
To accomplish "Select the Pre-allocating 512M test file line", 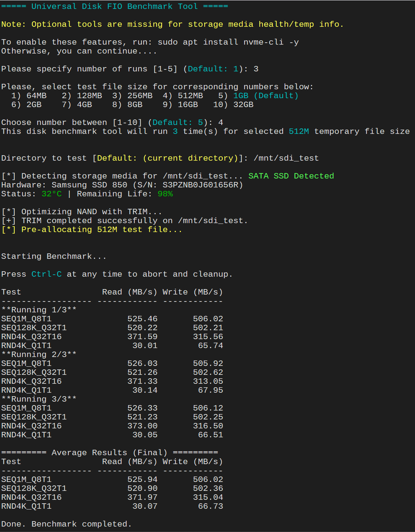I will point(92,229).
